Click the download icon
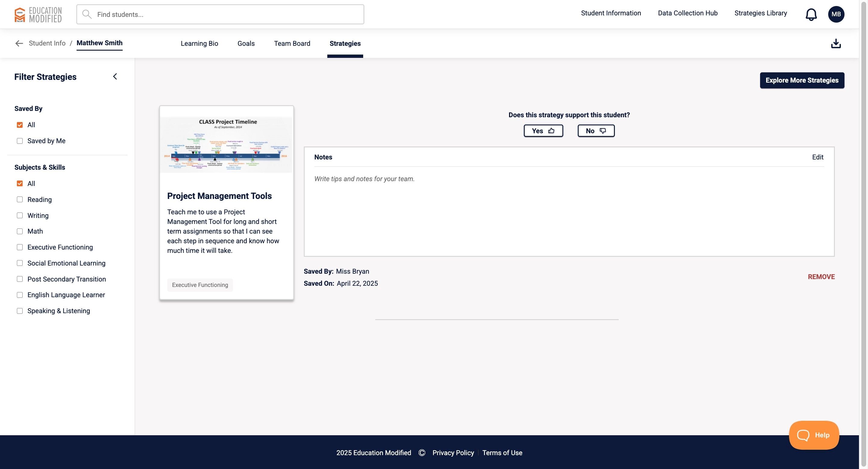The height and width of the screenshot is (469, 868). [836, 43]
